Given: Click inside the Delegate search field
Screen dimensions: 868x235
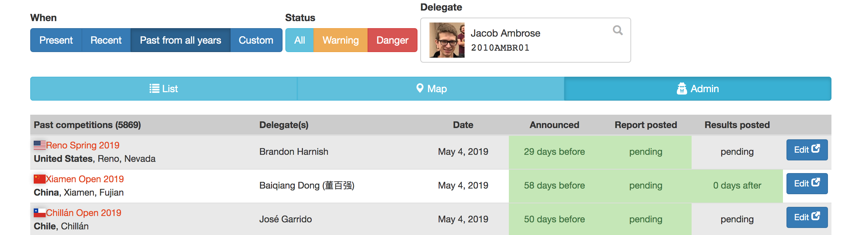Looking at the screenshot, I should coord(525,40).
